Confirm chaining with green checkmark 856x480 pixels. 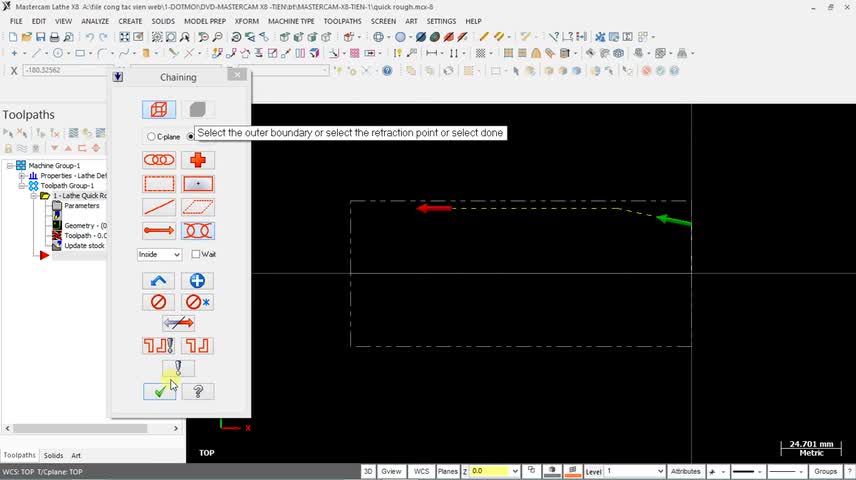(x=160, y=391)
